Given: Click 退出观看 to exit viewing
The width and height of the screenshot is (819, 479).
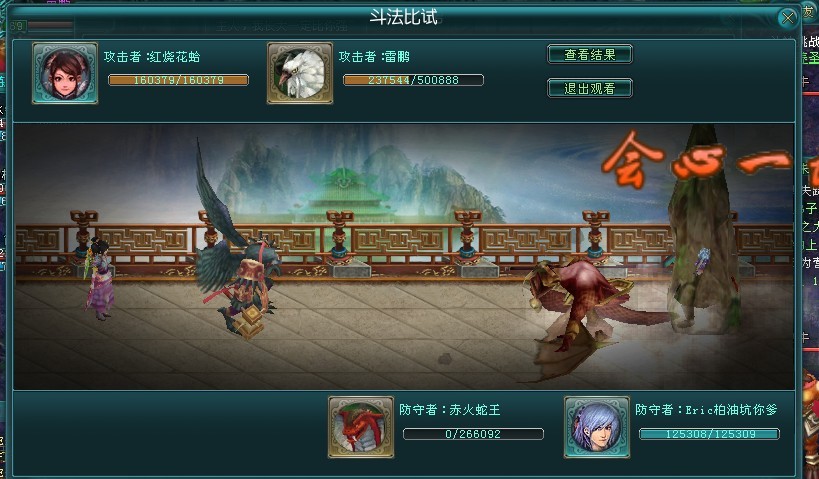Looking at the screenshot, I should 590,88.
